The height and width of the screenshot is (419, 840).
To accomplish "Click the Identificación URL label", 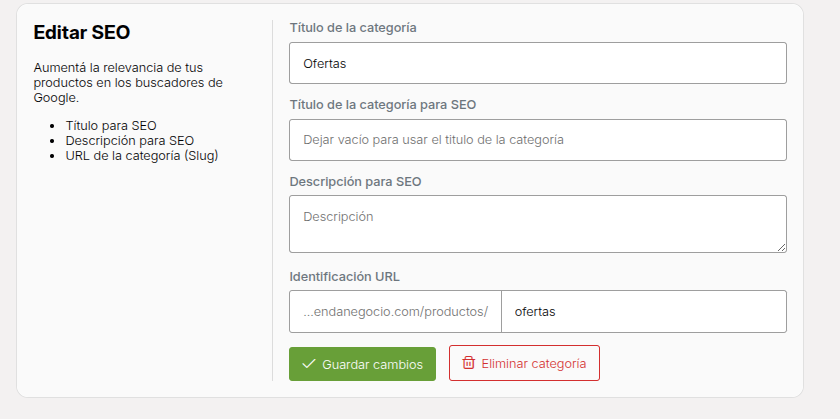I will [344, 276].
